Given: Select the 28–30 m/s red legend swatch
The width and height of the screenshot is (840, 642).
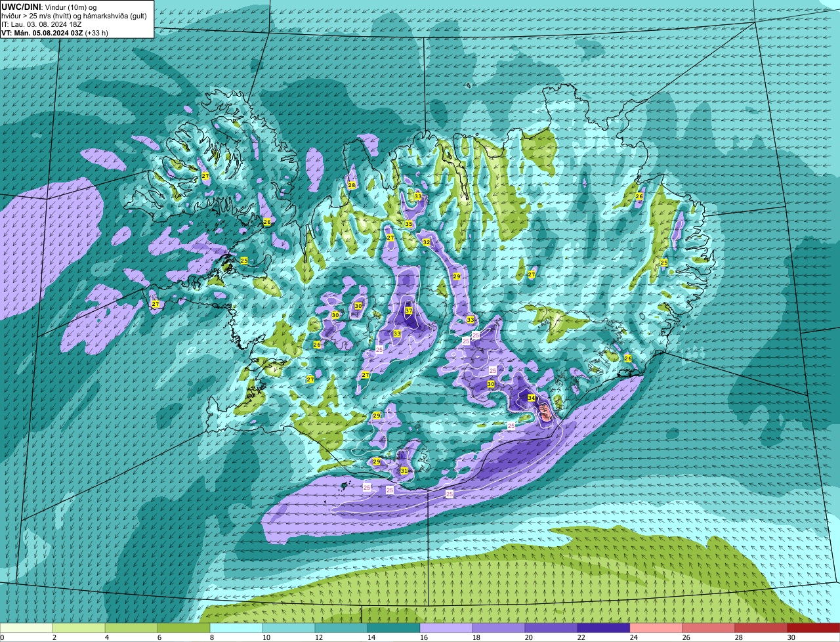Looking at the screenshot, I should (761, 628).
